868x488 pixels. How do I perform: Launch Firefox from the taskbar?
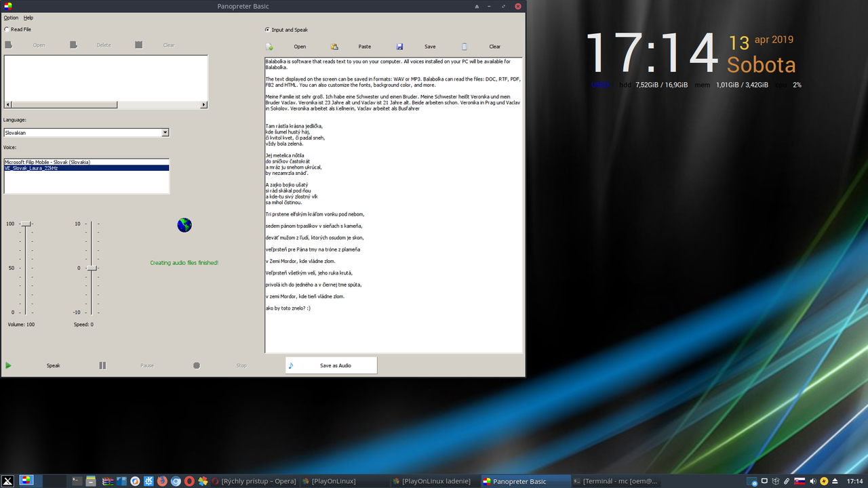point(162,481)
